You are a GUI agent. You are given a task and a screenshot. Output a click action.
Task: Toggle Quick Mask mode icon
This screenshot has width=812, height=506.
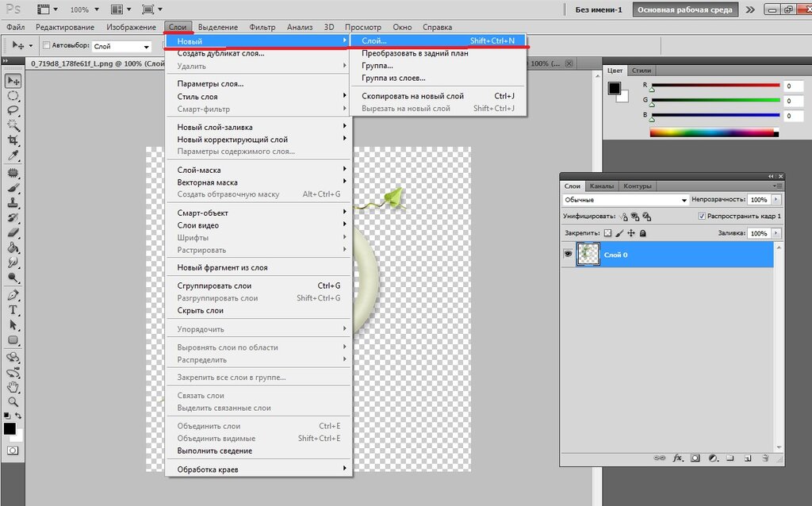[x=13, y=450]
